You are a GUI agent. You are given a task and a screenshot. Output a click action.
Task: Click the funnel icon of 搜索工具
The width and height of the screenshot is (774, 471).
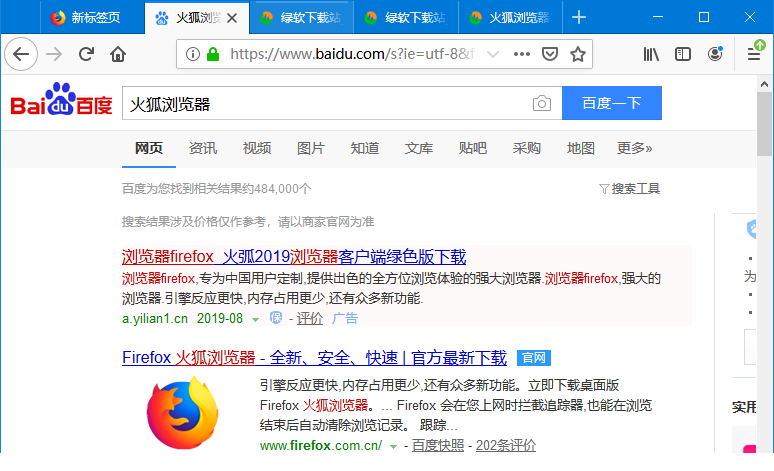604,189
